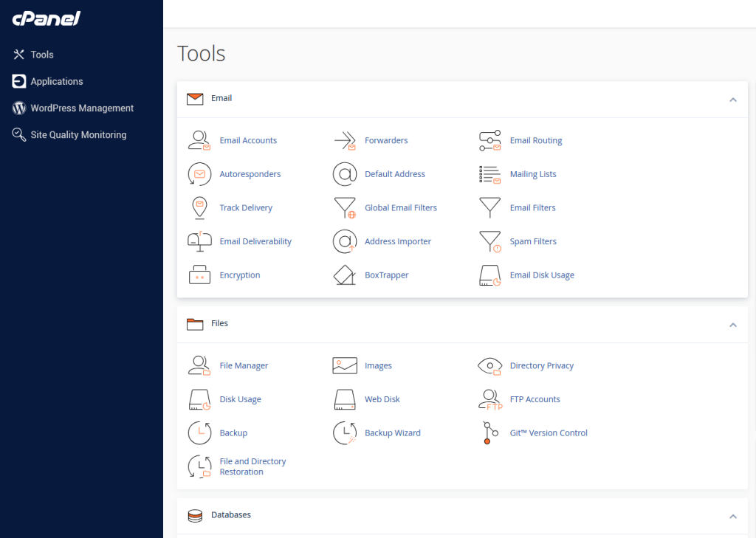Collapse the Databases section chevron
This screenshot has width=756, height=538.
click(x=732, y=516)
